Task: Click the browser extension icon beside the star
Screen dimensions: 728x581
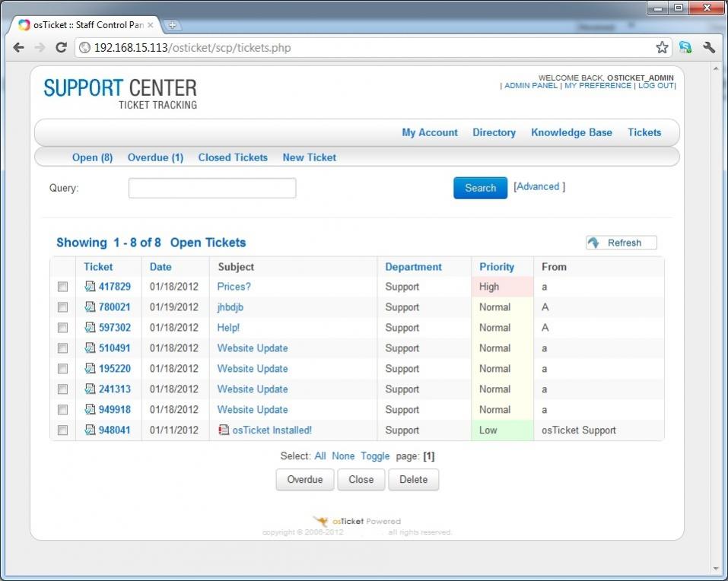Action: [x=685, y=47]
